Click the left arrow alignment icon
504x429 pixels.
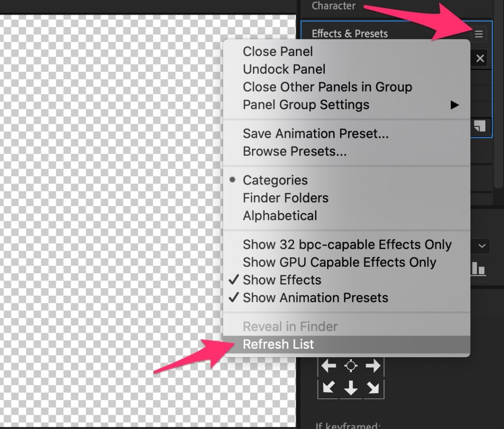[328, 366]
